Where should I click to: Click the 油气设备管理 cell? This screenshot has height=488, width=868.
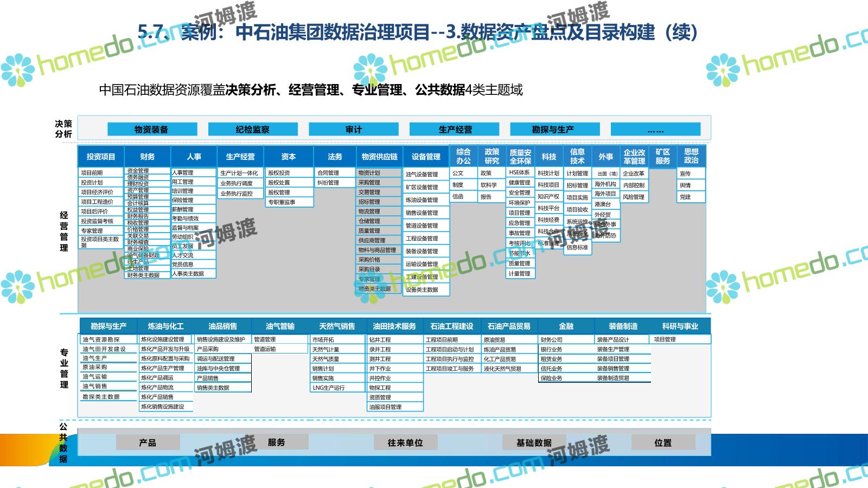point(426,175)
